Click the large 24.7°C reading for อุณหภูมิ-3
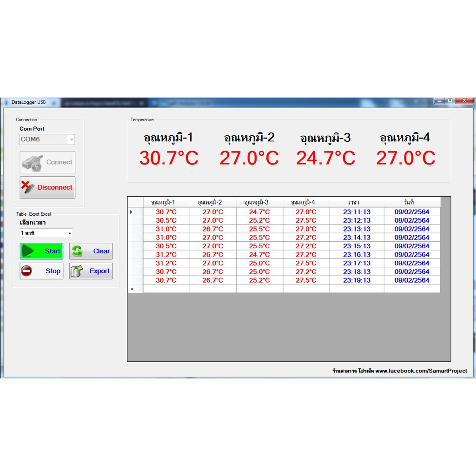Image resolution: width=476 pixels, height=476 pixels. pos(326,158)
